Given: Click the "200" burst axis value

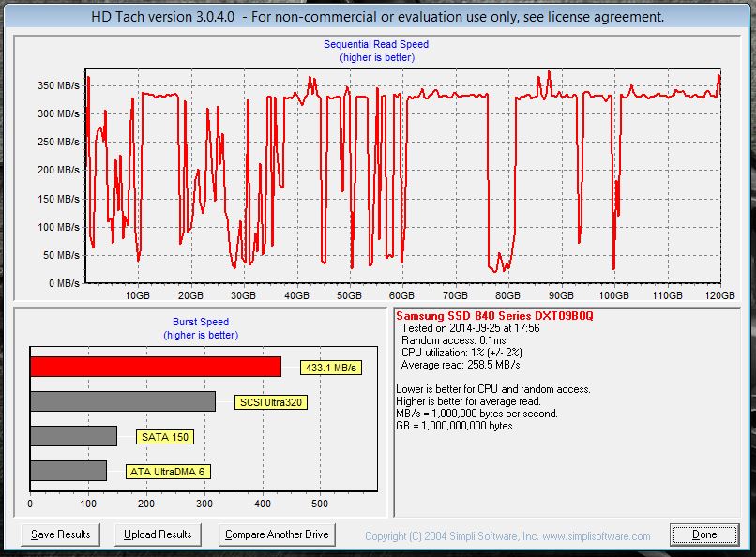Looking at the screenshot, I should [x=146, y=504].
